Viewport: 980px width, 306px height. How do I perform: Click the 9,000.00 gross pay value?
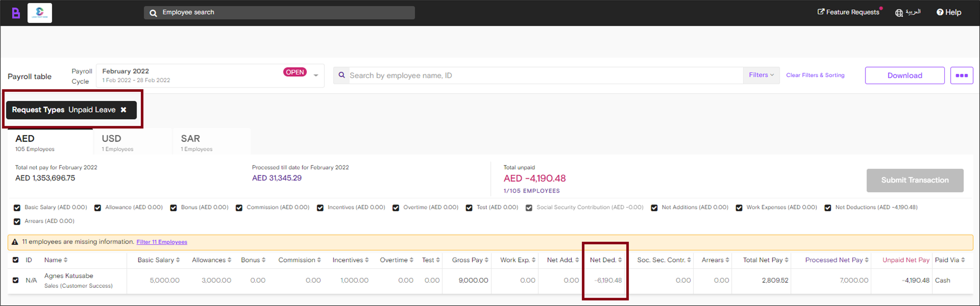pos(473,281)
